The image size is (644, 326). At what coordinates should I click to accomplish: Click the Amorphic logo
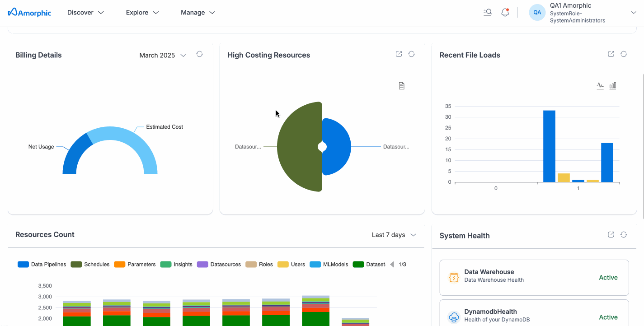(x=29, y=13)
